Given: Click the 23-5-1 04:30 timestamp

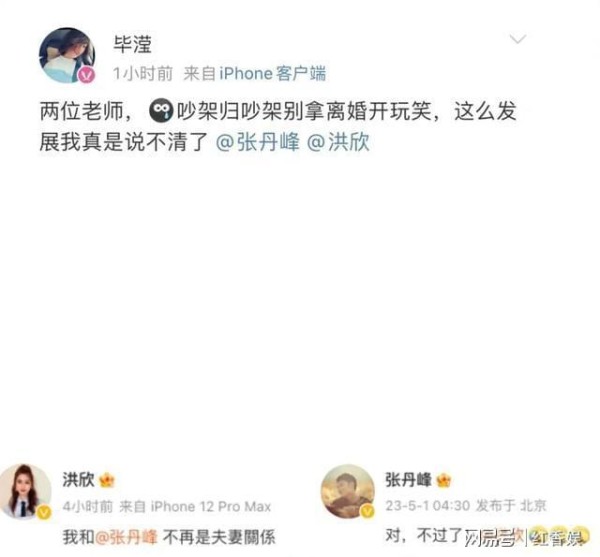Looking at the screenshot, I should [x=427, y=505].
